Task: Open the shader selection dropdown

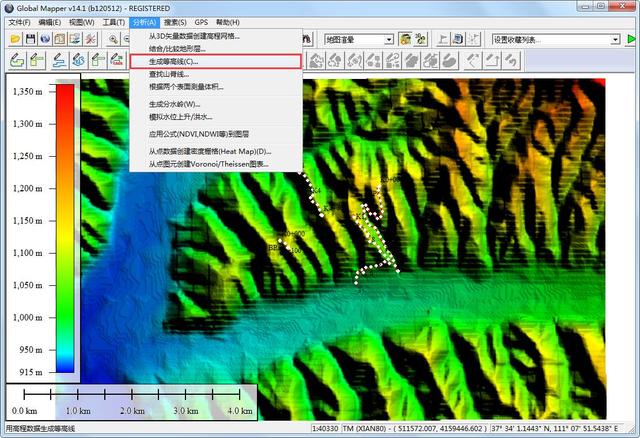Action: point(389,40)
